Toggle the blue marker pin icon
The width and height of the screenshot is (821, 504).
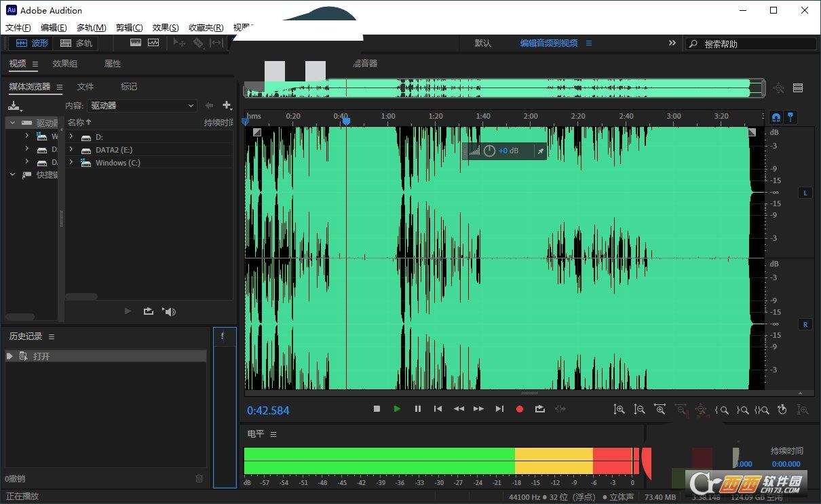(790, 117)
